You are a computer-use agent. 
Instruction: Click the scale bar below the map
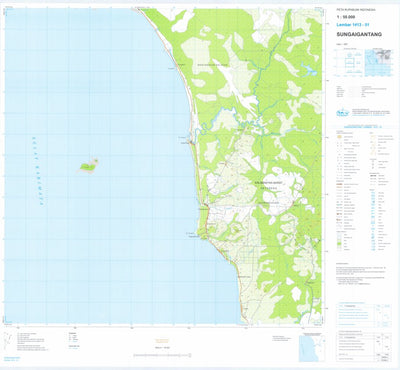pyautogui.click(x=162, y=355)
